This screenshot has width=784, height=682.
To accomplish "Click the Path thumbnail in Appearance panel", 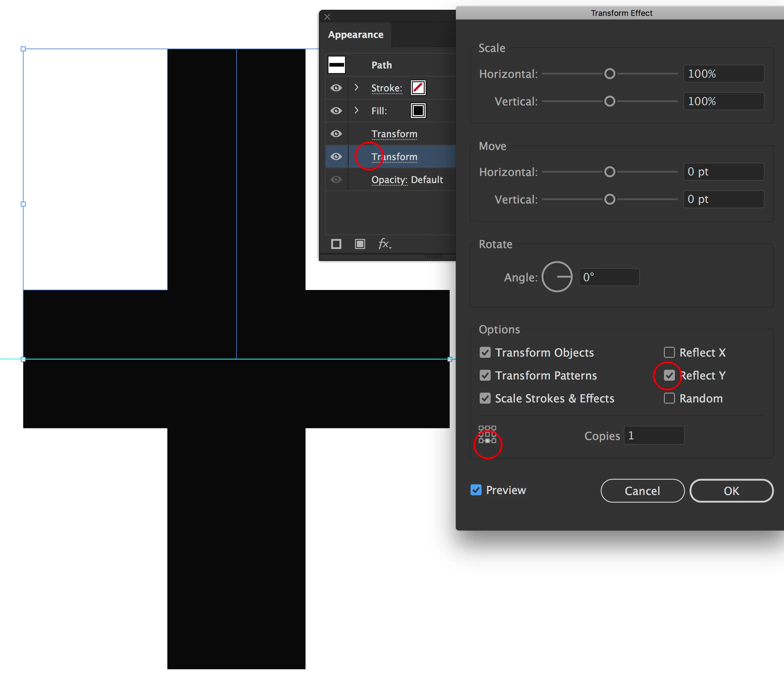I will (336, 65).
